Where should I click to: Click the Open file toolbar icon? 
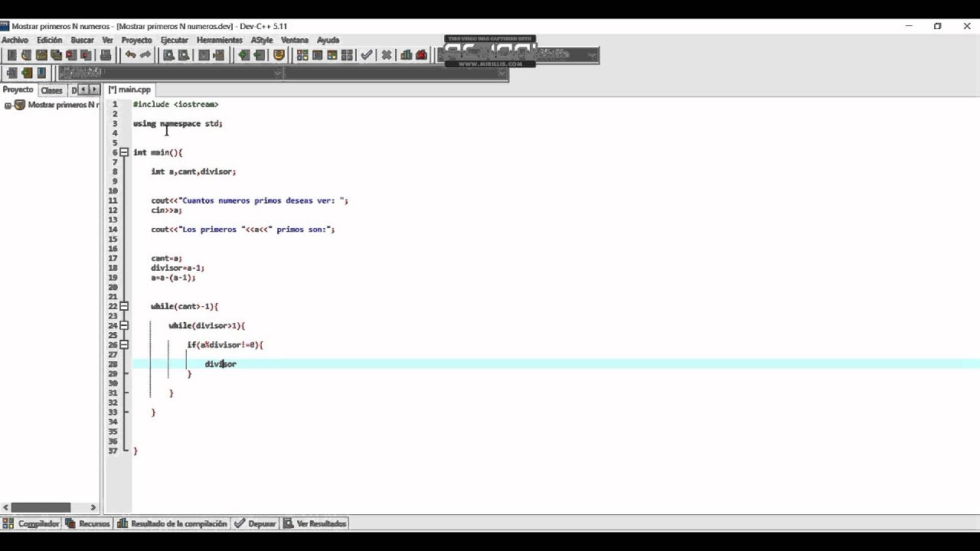pyautogui.click(x=26, y=55)
